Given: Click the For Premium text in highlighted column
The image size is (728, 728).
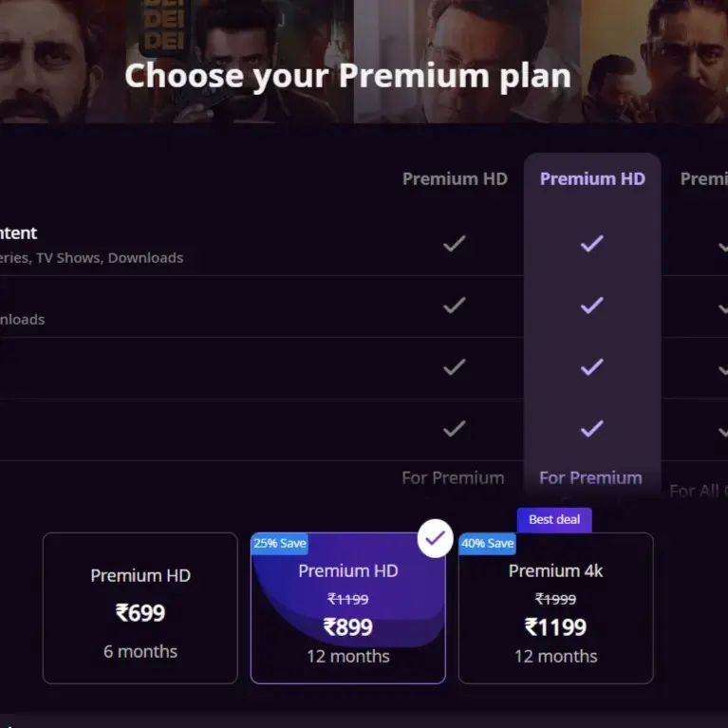Looking at the screenshot, I should coord(590,477).
